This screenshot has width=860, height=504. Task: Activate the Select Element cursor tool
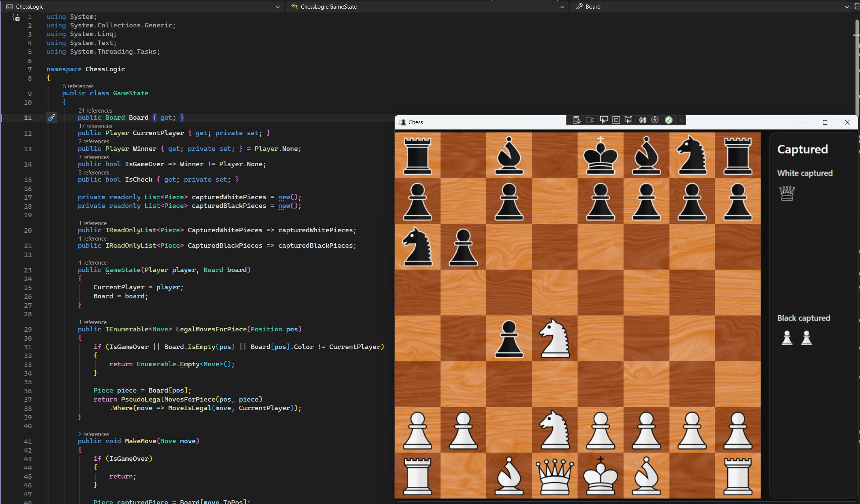(604, 120)
